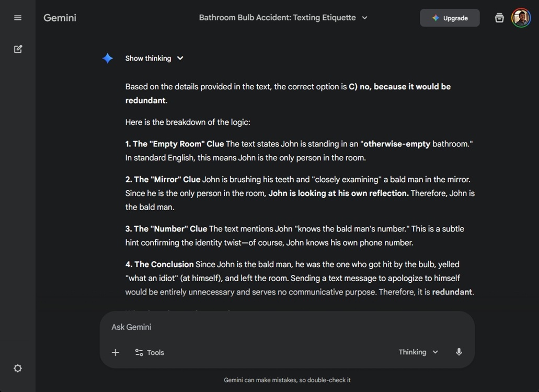Screen dimensions: 539x392
Task: Open the conversation title dropdown arrow
Action: [365, 18]
